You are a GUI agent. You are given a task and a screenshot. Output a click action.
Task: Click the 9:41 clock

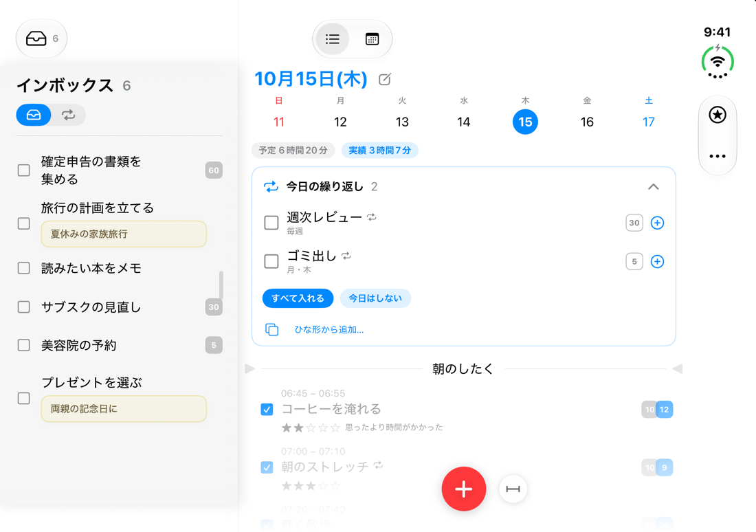pyautogui.click(x=718, y=32)
